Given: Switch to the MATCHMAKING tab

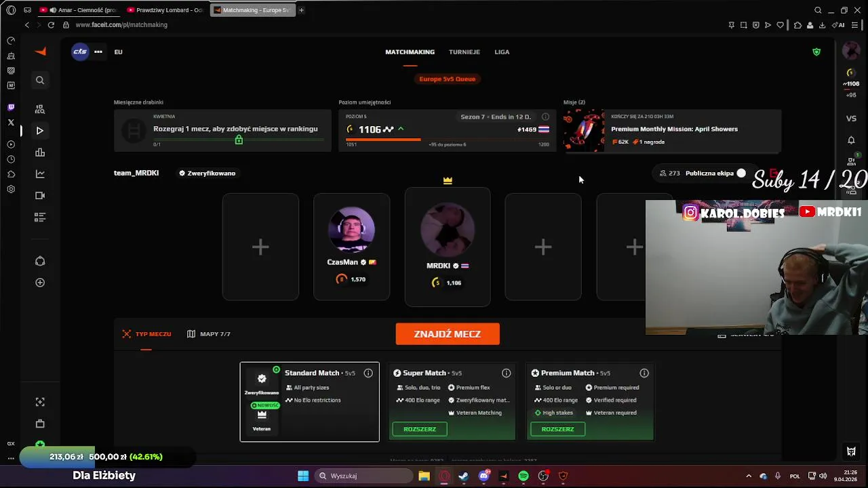Looking at the screenshot, I should pos(410,52).
